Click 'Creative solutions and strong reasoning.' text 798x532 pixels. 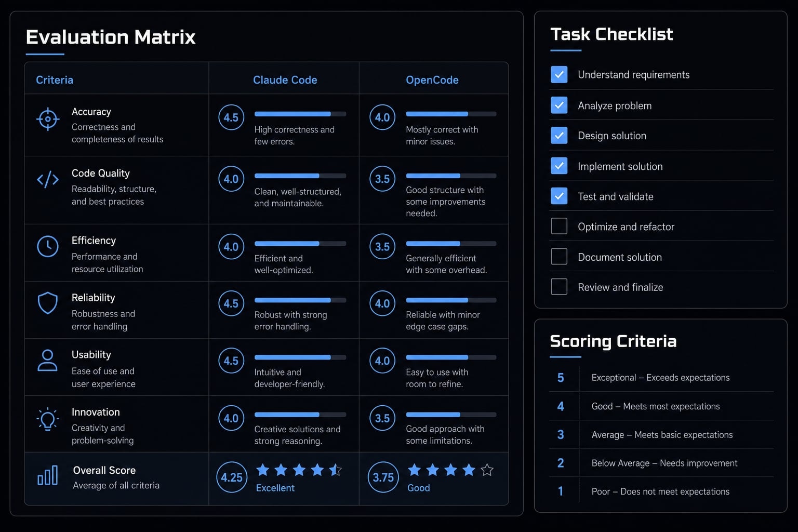coord(297,435)
